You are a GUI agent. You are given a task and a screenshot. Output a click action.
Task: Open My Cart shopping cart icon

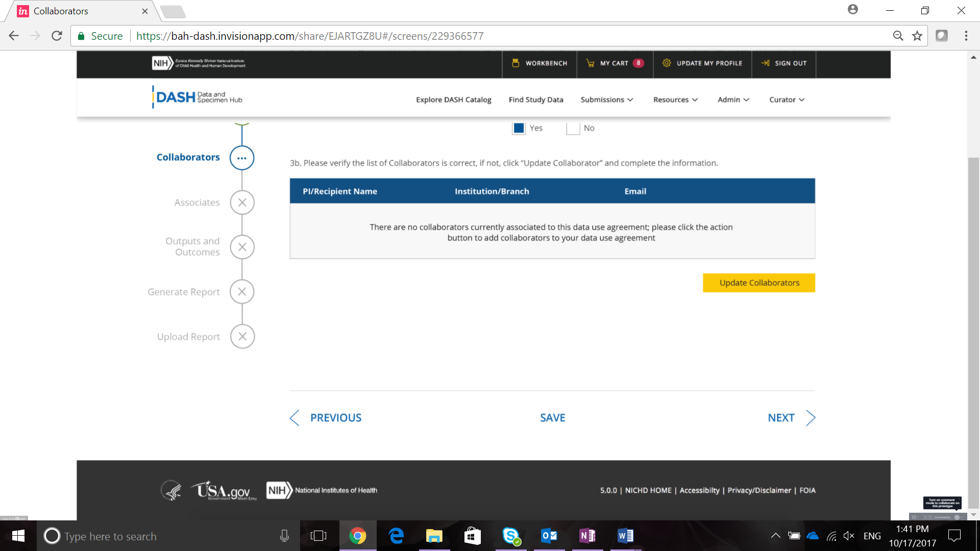point(590,63)
